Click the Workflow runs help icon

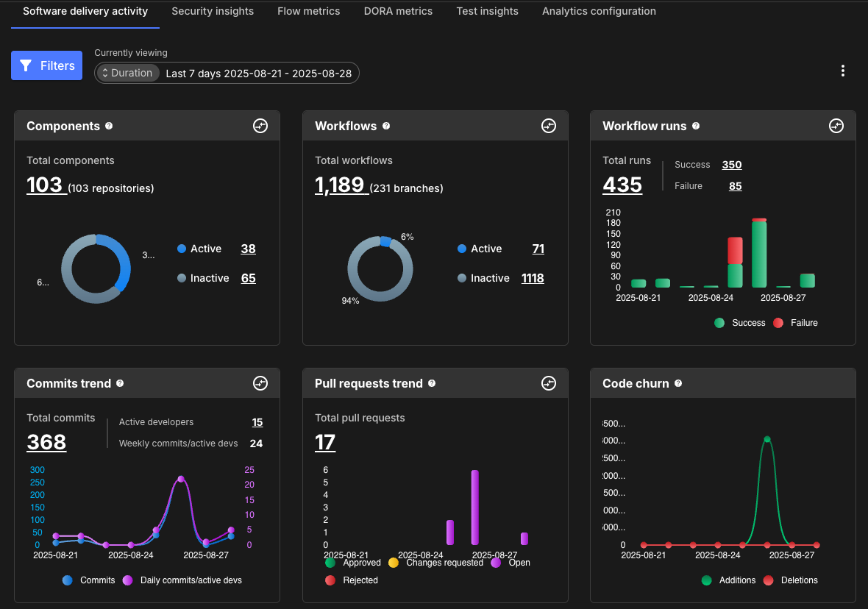(696, 126)
